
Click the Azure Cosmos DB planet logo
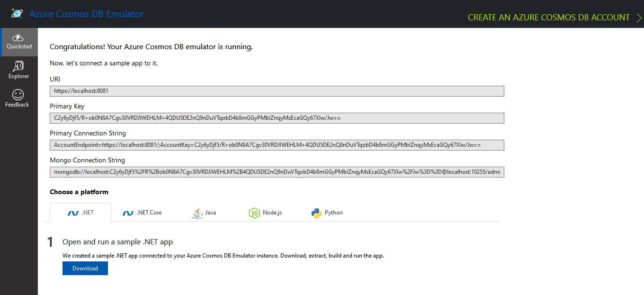point(17,14)
